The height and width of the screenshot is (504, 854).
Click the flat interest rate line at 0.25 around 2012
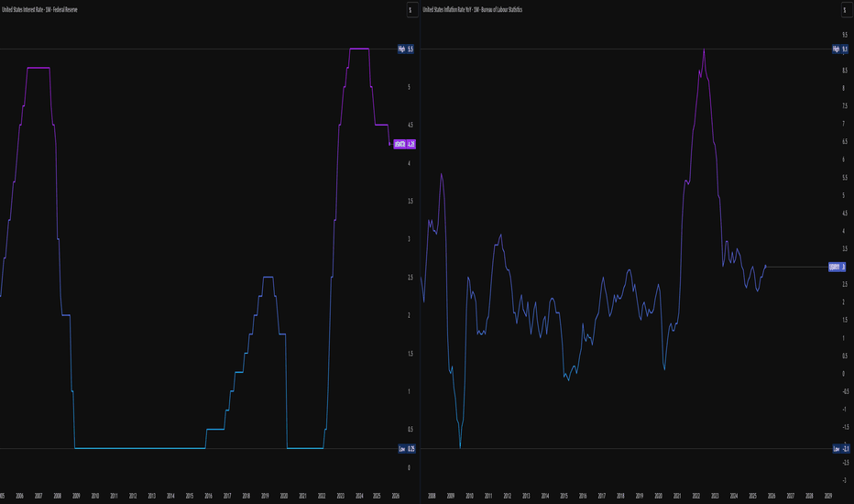point(133,448)
